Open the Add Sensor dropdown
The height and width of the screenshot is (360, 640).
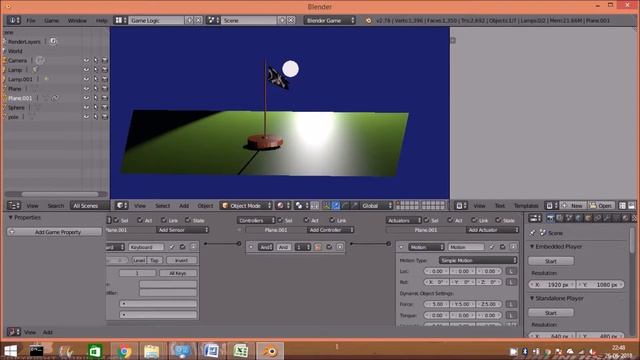[x=182, y=230]
